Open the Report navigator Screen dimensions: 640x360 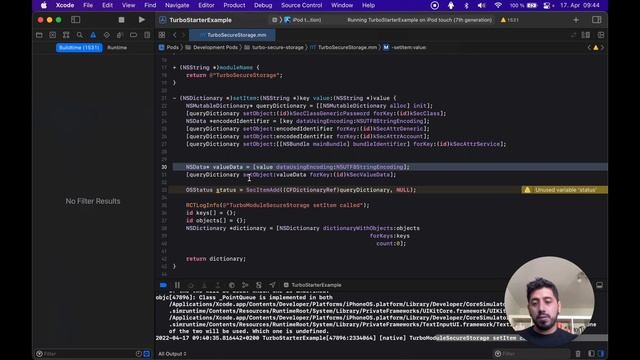coord(147,35)
